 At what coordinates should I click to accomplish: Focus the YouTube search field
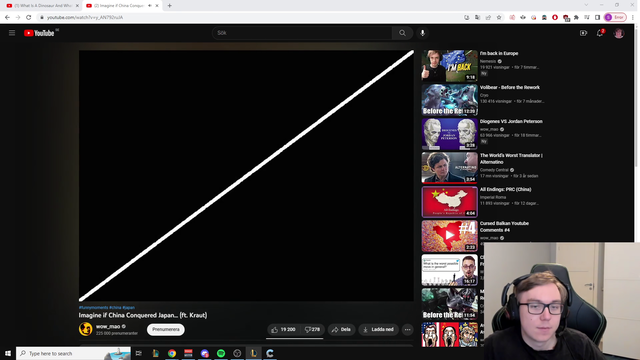tap(302, 33)
